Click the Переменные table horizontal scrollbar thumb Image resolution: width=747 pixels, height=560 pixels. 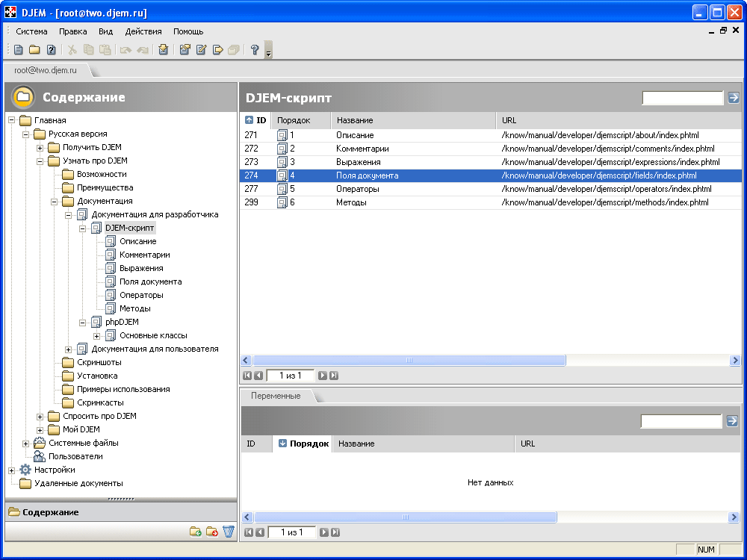[x=406, y=517]
